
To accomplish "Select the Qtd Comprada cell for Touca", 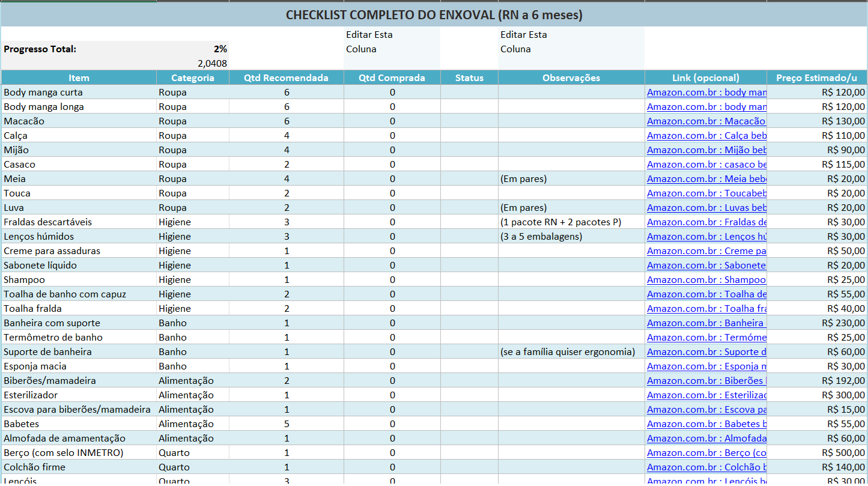I will click(392, 193).
